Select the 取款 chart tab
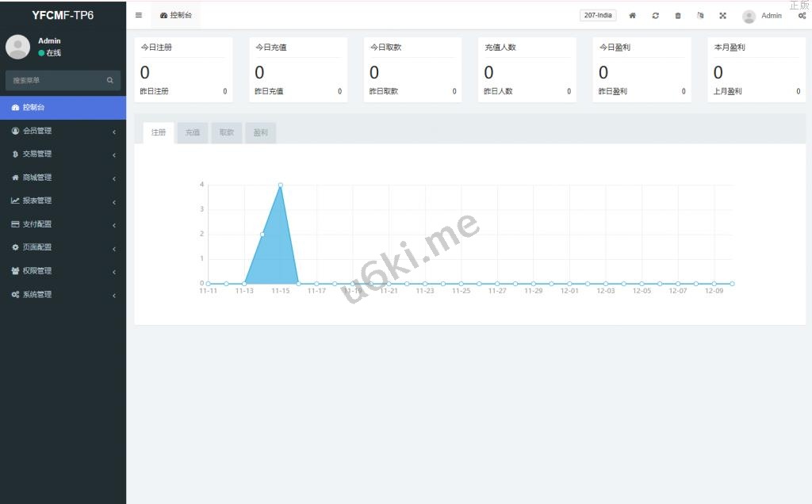The height and width of the screenshot is (504, 812). (x=227, y=133)
